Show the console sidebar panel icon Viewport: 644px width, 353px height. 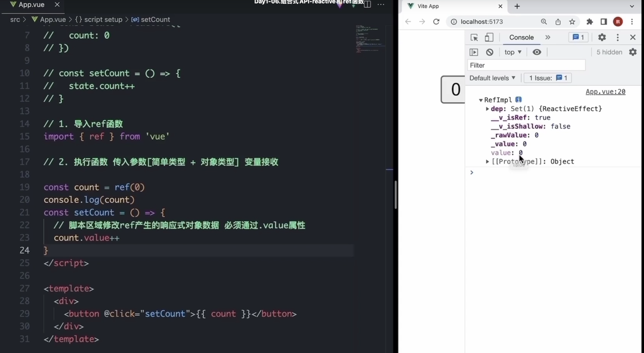(x=474, y=52)
